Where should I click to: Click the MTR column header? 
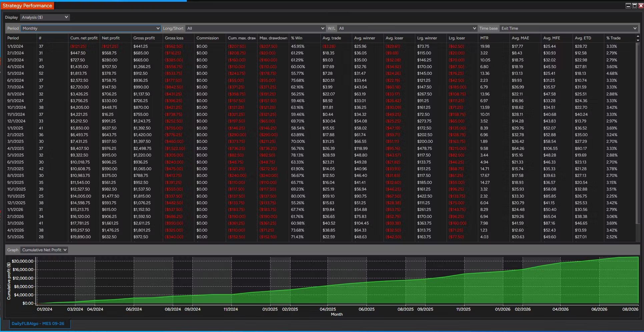point(494,38)
